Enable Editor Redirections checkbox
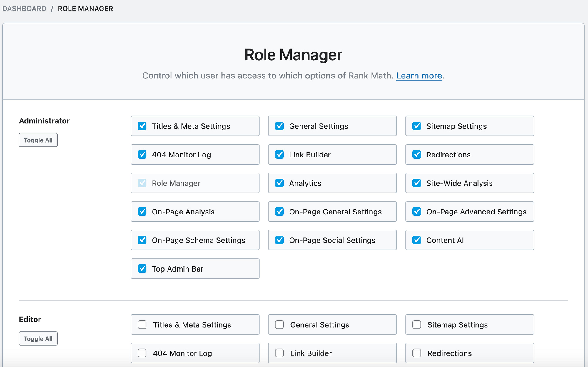Image resolution: width=588 pixels, height=367 pixels. 417,353
